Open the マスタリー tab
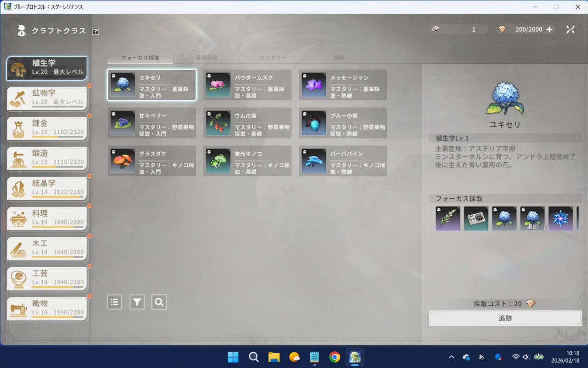 click(x=272, y=58)
